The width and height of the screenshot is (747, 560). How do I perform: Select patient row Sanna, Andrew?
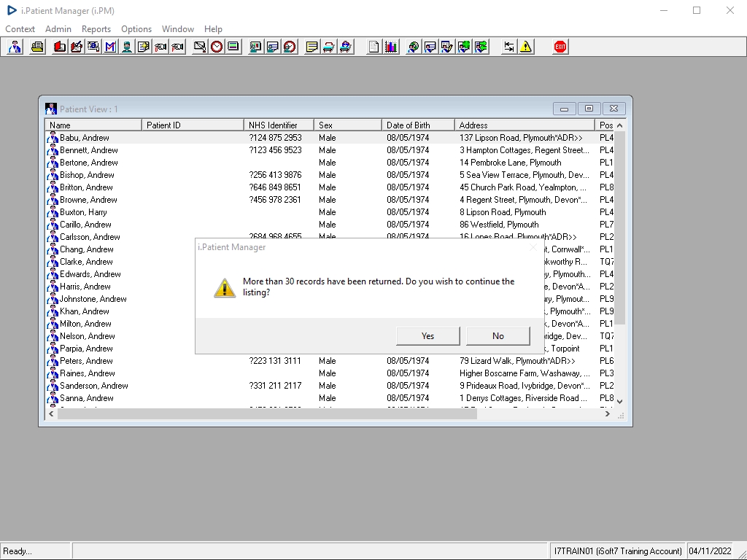pyautogui.click(x=330, y=397)
